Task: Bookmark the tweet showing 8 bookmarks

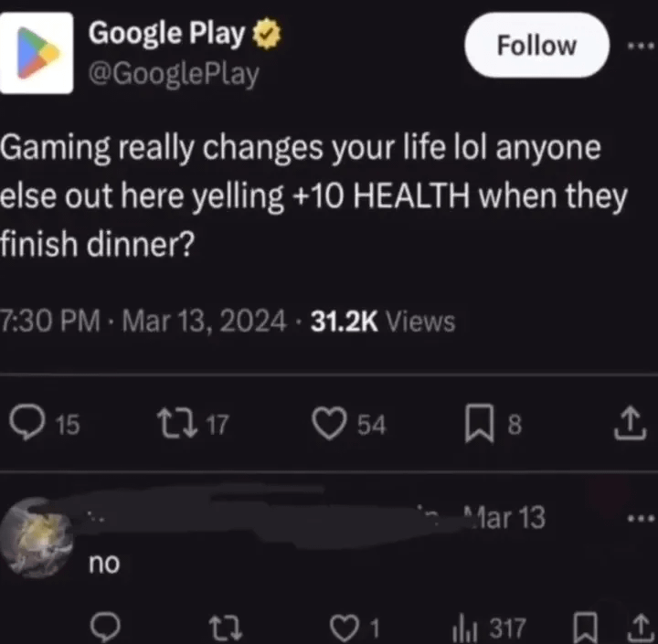Action: coord(479,423)
